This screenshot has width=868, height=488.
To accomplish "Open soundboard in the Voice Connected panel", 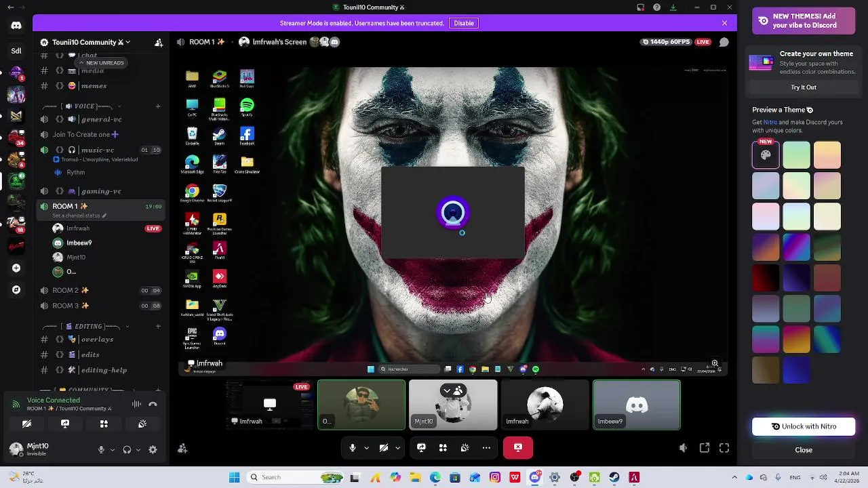I will pos(142,424).
